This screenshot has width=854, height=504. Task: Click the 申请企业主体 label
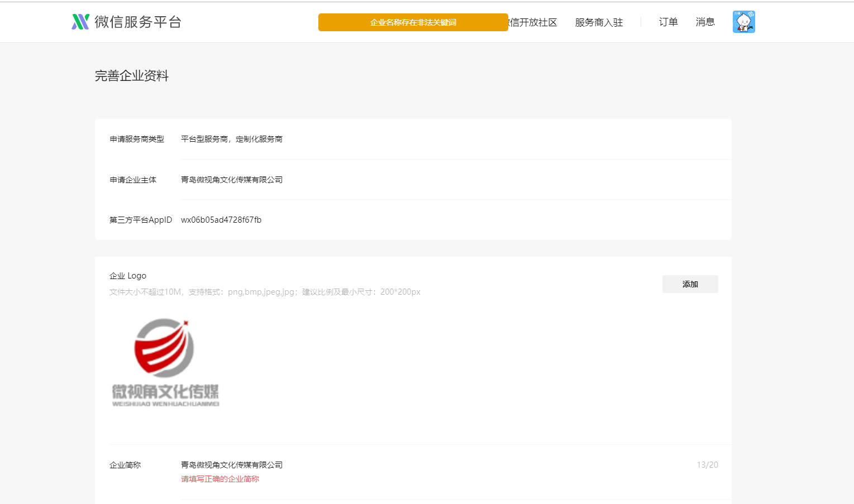click(x=133, y=180)
